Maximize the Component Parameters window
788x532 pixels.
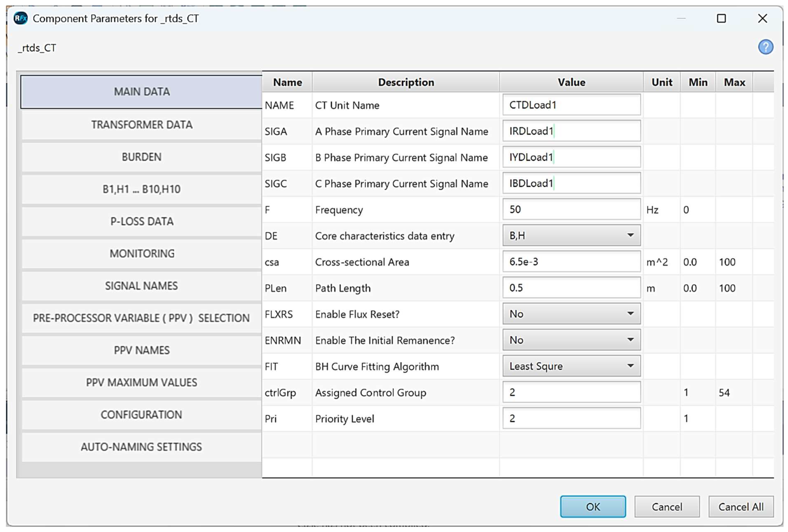(721, 18)
